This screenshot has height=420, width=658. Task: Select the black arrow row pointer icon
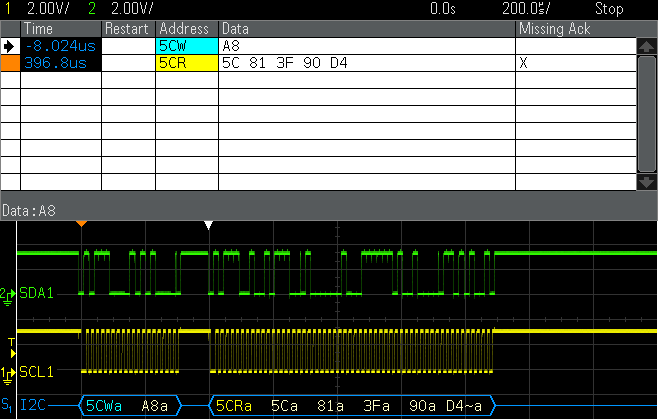(9, 46)
